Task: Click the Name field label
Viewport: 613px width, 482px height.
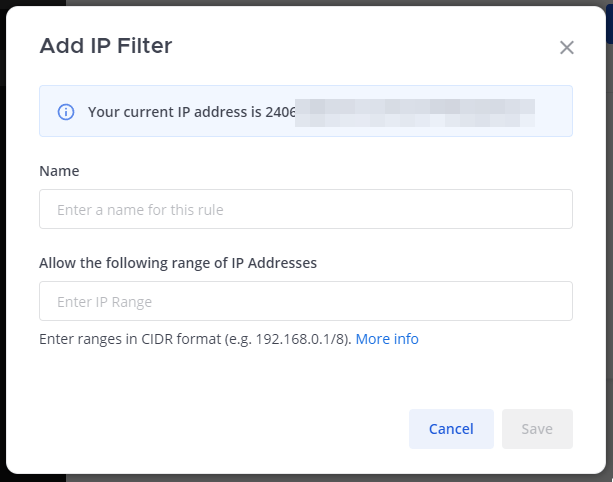Action: tap(59, 171)
